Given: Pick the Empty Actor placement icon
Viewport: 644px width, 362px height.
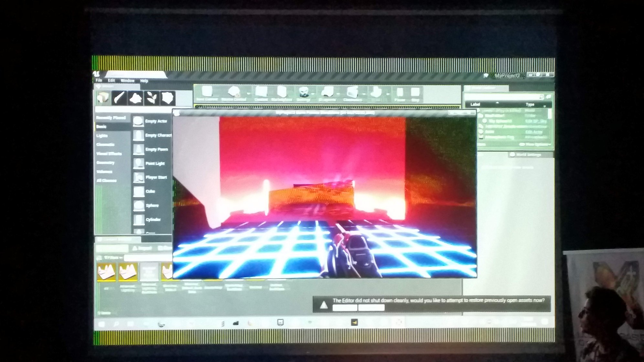Looking at the screenshot, I should point(138,121).
